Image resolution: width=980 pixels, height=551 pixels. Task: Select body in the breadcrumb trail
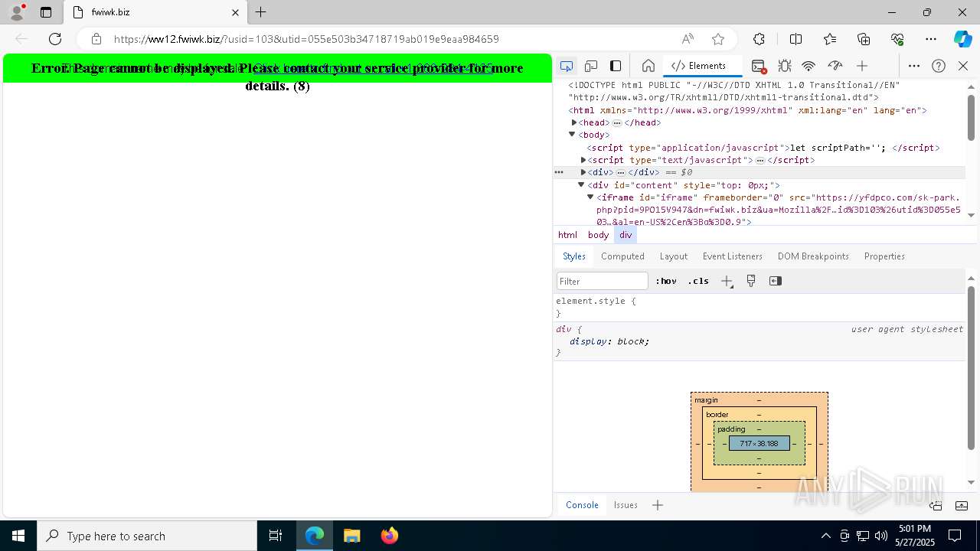click(x=598, y=235)
